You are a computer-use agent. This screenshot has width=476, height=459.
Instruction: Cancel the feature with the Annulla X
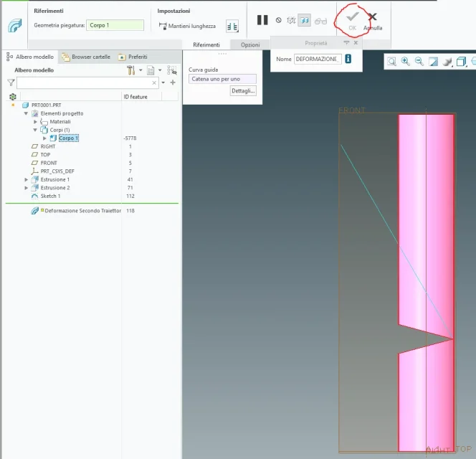tap(372, 19)
